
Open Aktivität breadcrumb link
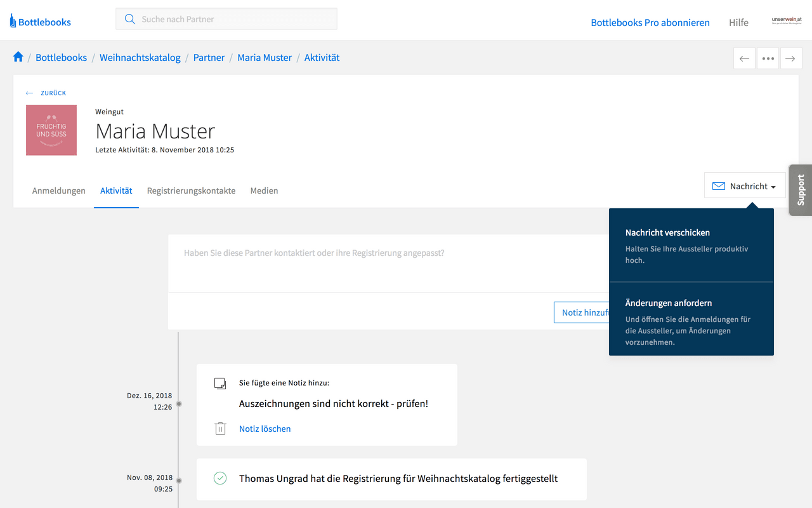[322, 57]
